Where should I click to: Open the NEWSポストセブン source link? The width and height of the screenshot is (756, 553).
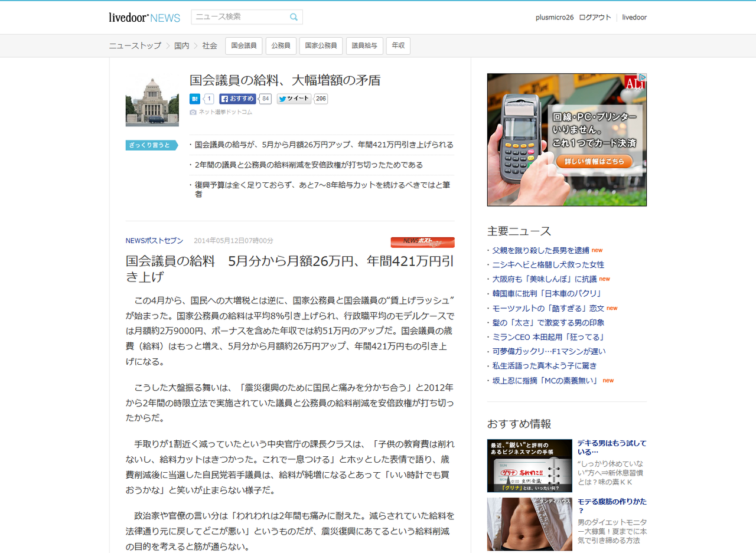[154, 241]
